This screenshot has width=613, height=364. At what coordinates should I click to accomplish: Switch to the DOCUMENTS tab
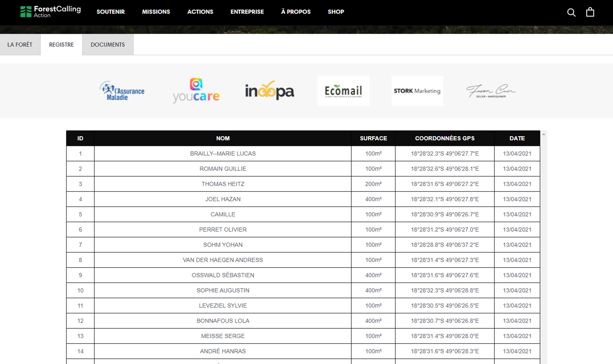(108, 45)
